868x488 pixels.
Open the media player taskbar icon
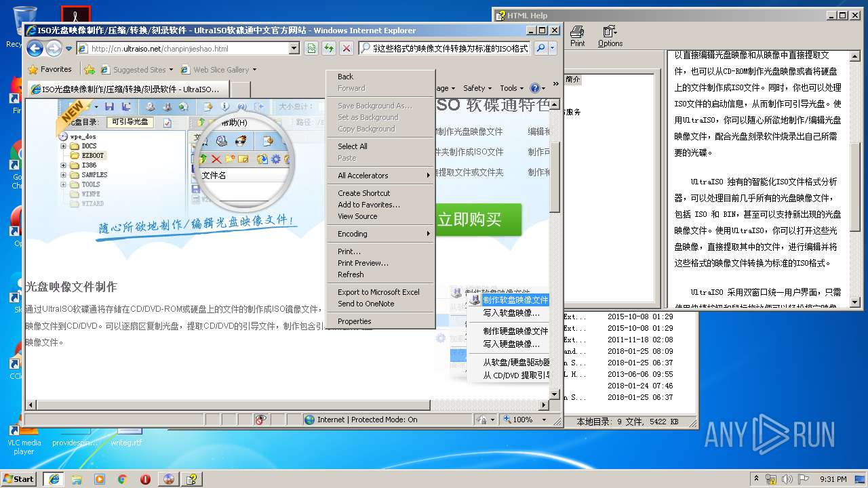click(100, 479)
